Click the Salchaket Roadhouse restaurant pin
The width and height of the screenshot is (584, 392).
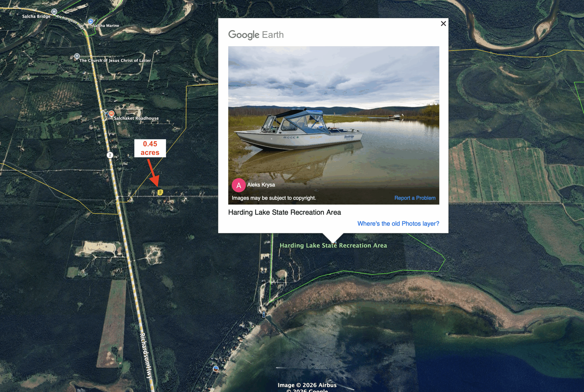(112, 113)
